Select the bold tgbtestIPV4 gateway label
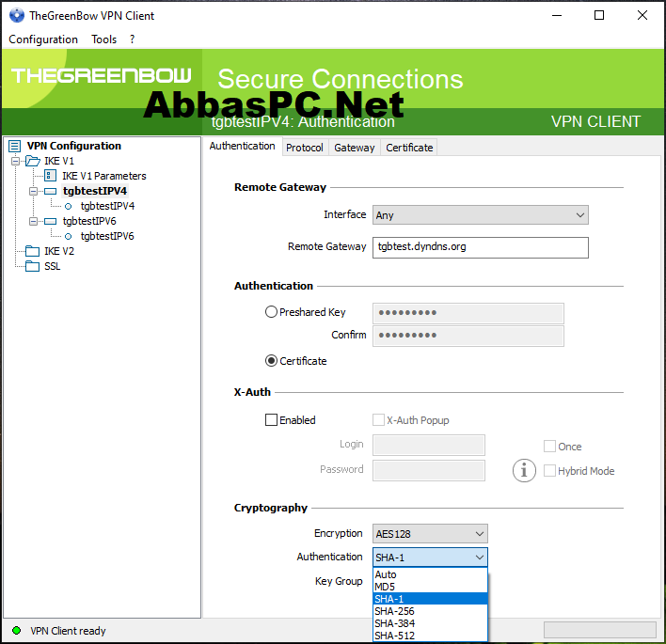 coord(95,191)
